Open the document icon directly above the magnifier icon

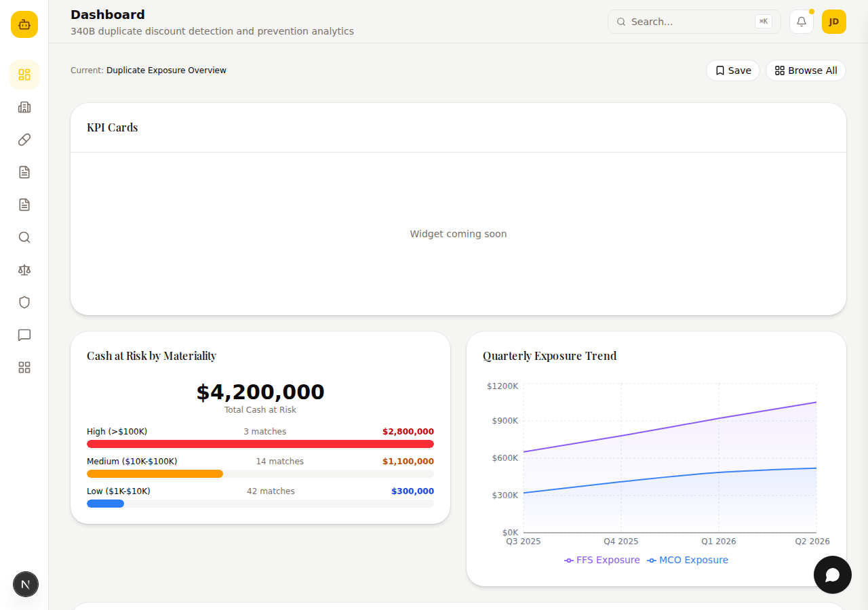[x=24, y=205]
